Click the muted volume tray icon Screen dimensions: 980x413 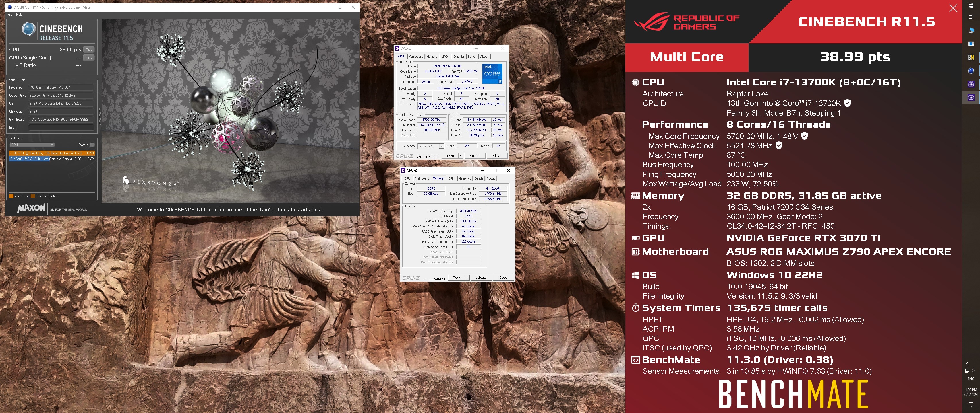pos(973,371)
